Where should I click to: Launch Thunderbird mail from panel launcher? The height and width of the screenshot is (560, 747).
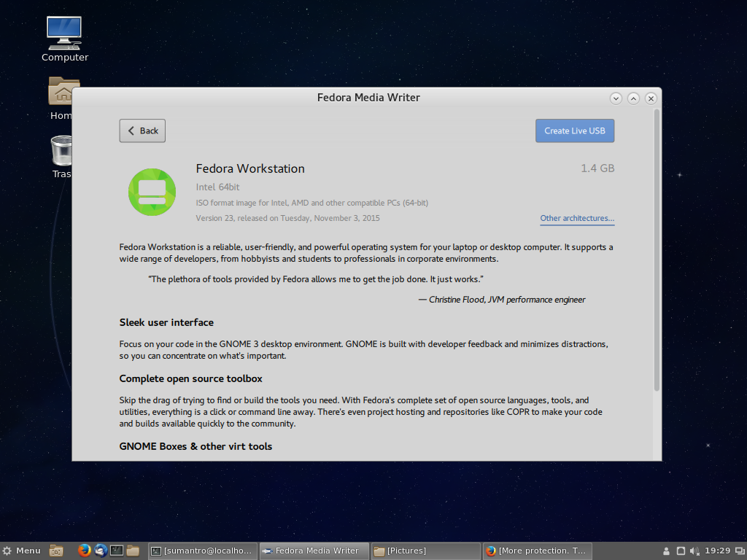coord(101,551)
